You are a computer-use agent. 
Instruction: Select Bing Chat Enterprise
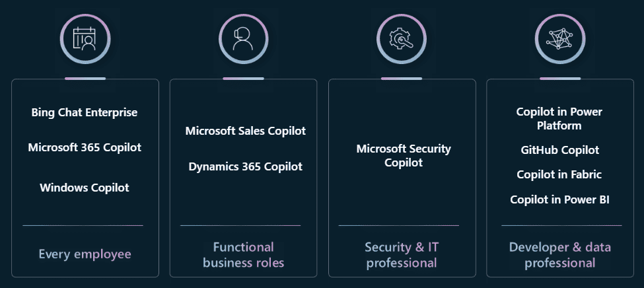[x=85, y=112]
